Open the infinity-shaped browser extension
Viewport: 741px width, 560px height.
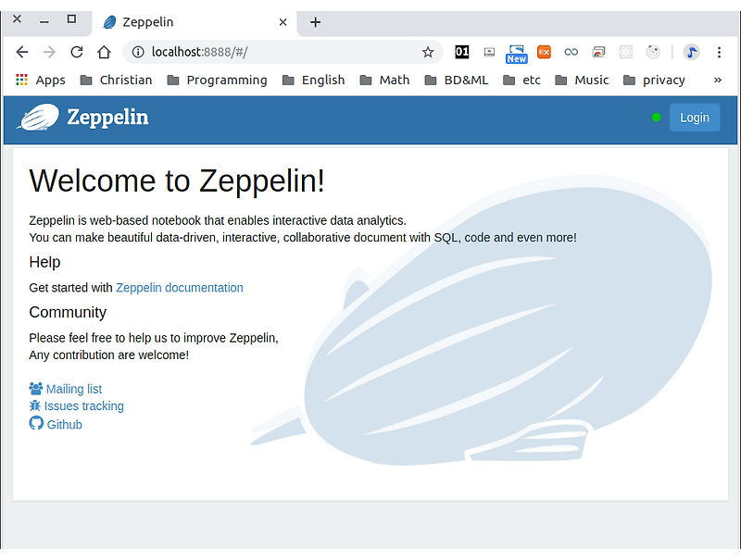click(571, 52)
